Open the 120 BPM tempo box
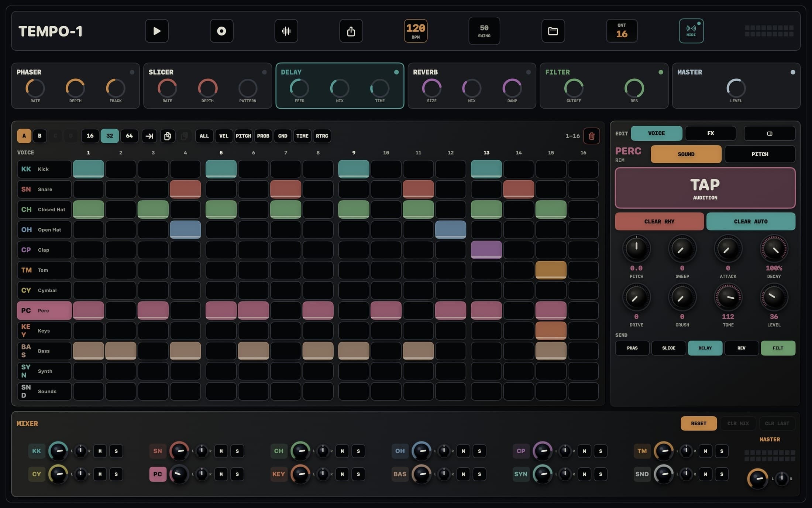812x508 pixels. coord(416,31)
